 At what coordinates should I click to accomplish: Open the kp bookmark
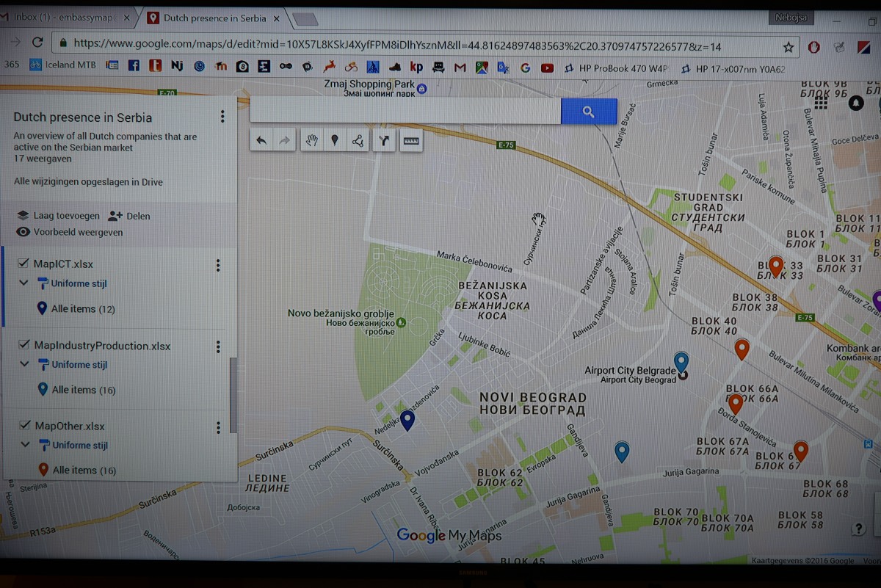point(416,67)
